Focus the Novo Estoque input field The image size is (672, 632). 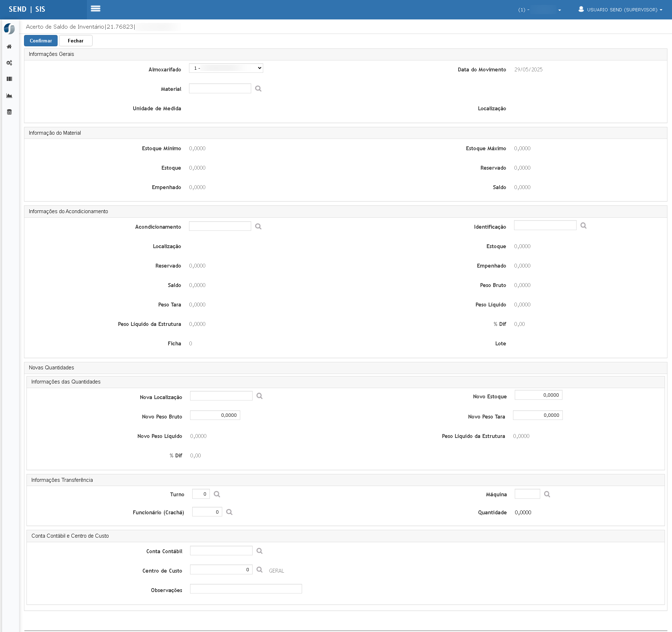[x=538, y=395]
